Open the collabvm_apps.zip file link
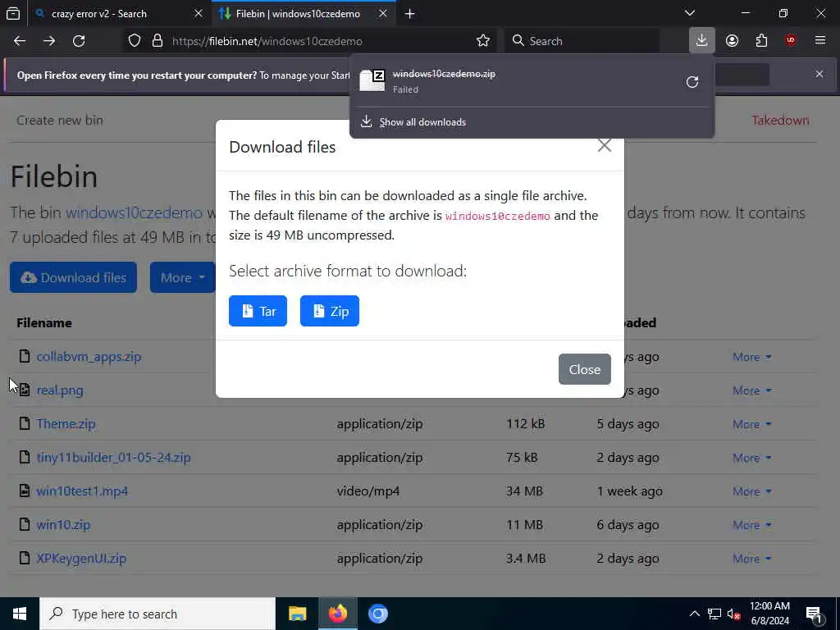This screenshot has height=630, width=840. (89, 357)
